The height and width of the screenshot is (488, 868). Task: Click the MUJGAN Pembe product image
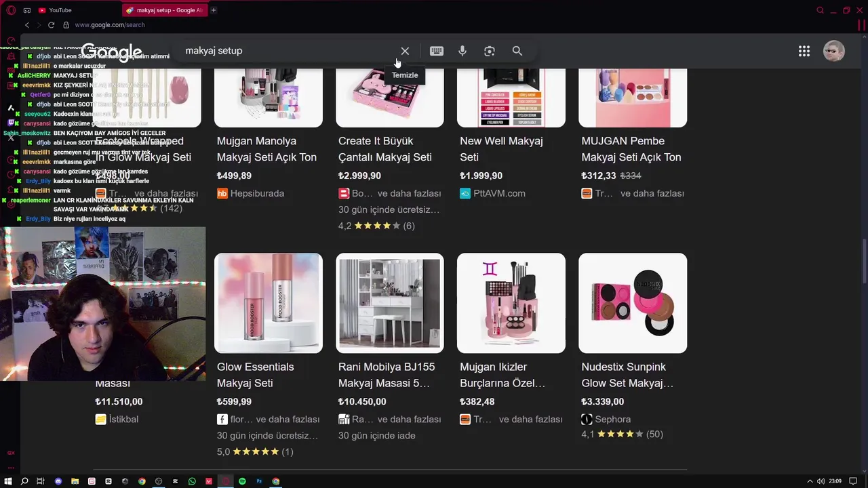pos(633,98)
